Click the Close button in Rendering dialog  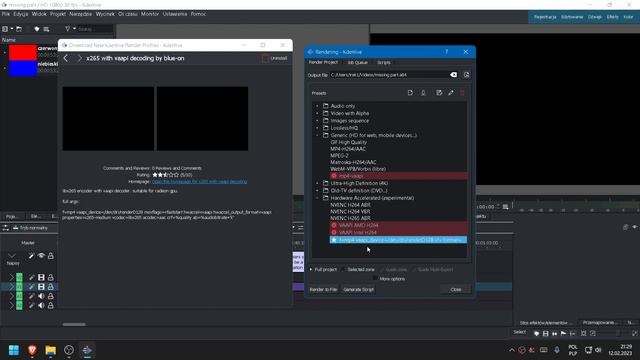pos(456,289)
